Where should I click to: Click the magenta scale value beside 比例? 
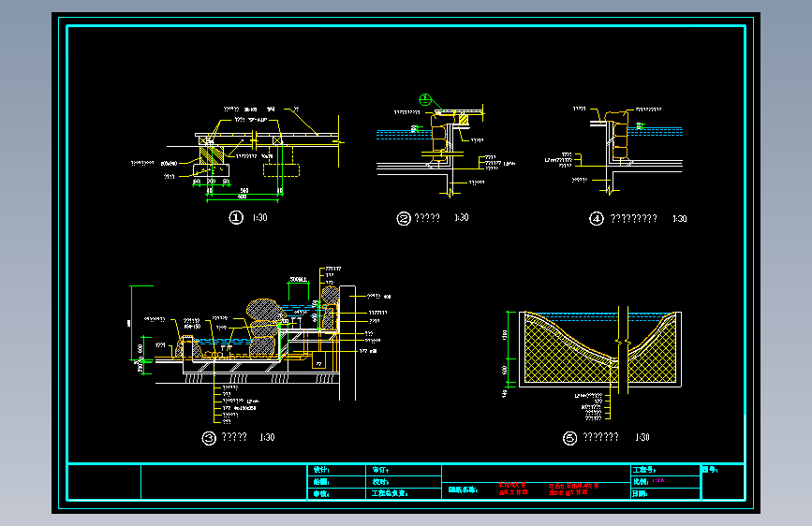(x=657, y=481)
